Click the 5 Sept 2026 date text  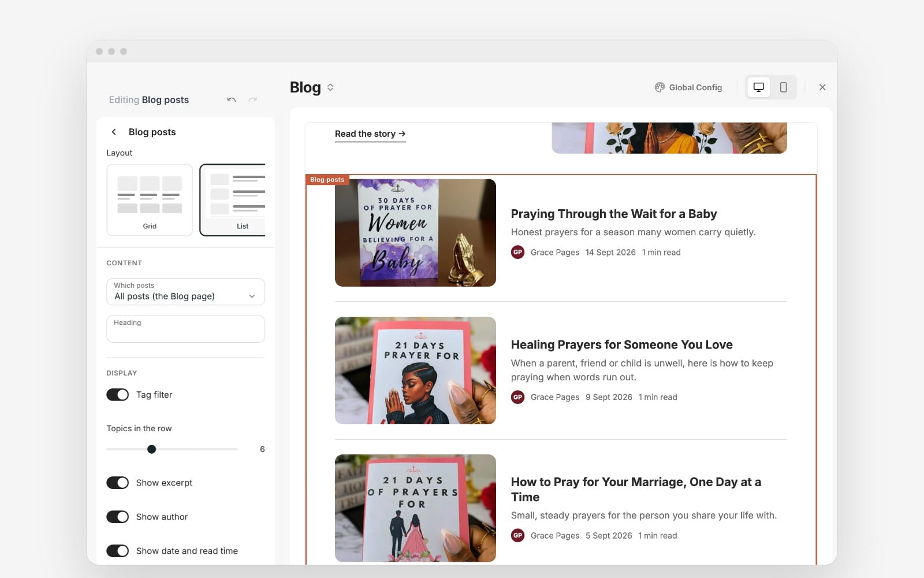[x=609, y=536]
